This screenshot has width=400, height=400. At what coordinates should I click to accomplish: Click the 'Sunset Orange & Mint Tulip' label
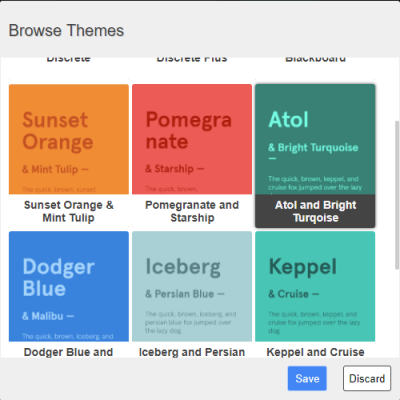tap(69, 211)
